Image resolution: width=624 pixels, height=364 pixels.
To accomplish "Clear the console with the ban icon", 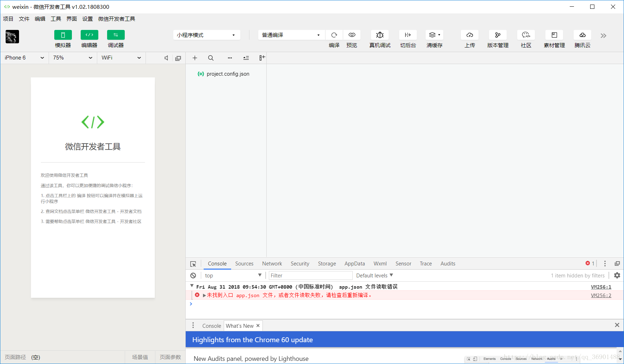I will click(193, 276).
